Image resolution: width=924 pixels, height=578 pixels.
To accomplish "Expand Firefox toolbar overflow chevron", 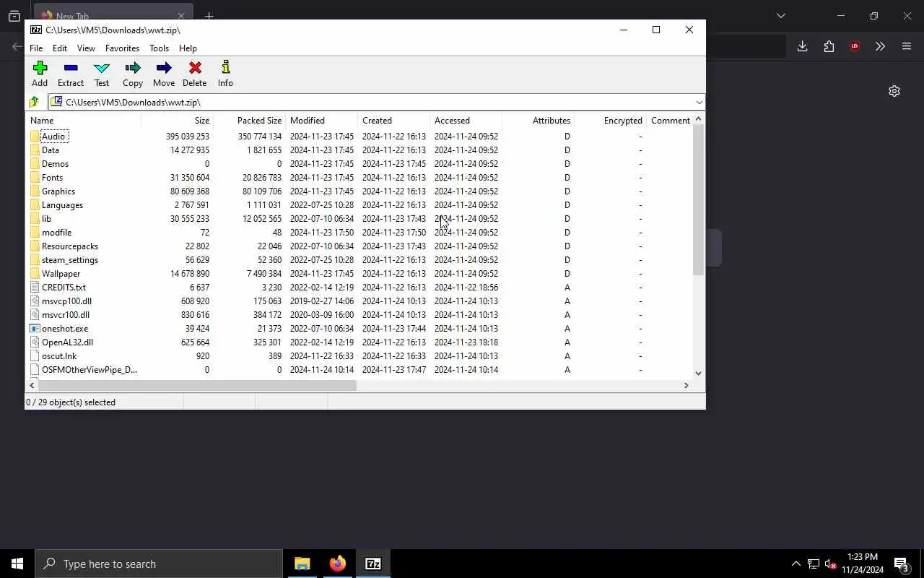I will [880, 46].
